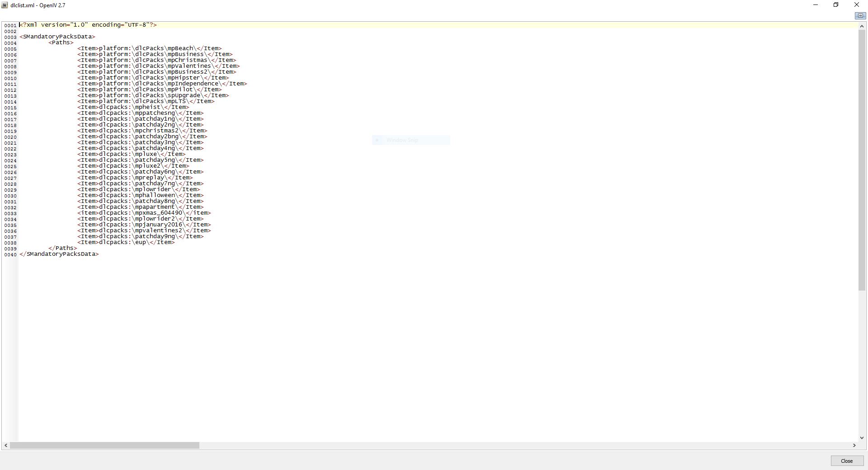Click the mpluxe2 item line
868x470 pixels.
point(133,166)
